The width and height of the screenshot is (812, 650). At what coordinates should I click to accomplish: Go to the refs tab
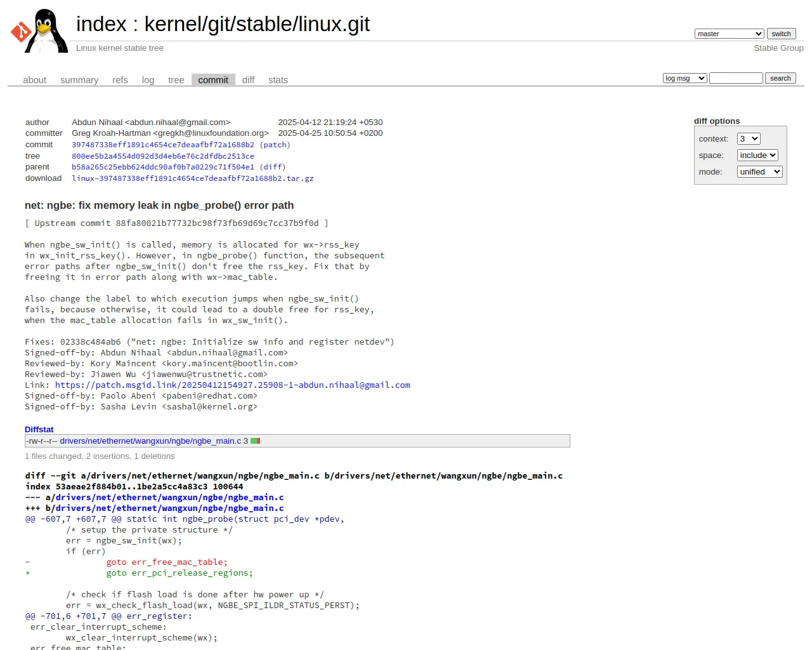click(x=120, y=80)
